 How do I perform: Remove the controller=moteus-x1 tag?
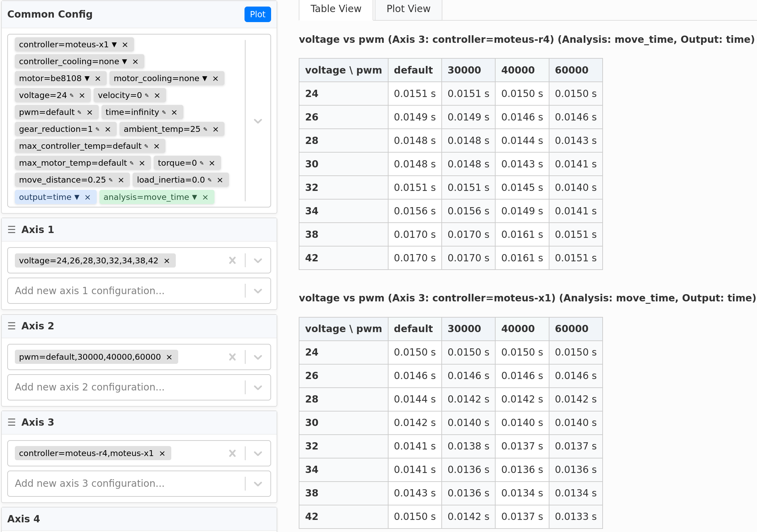pyautogui.click(x=125, y=45)
